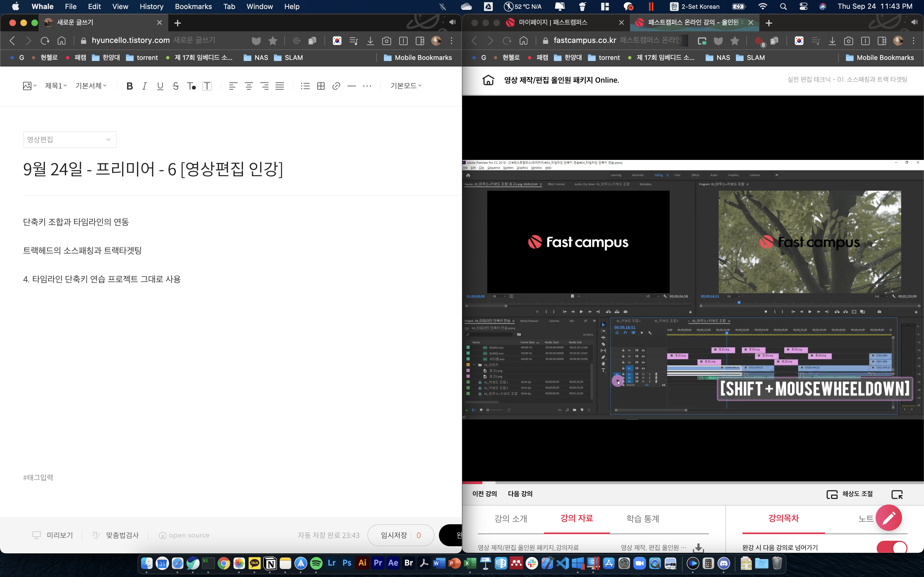Open the 영상편집 category dropdown
924x577 pixels.
pyautogui.click(x=70, y=140)
